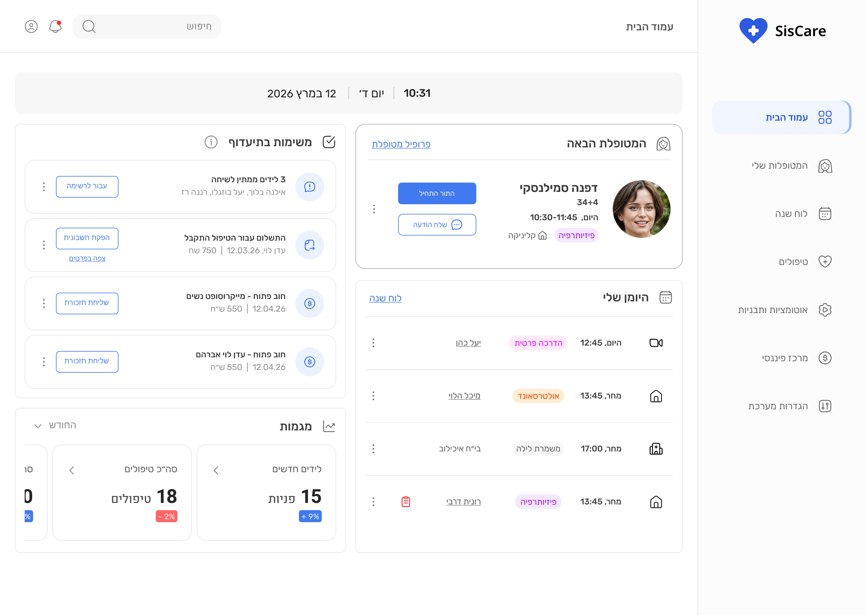
Task: Click the 10:31 time display
Action: (417, 93)
